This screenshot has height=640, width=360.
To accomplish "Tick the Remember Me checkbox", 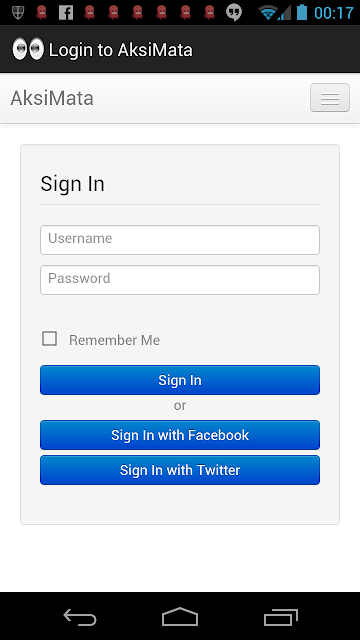I will tap(50, 339).
